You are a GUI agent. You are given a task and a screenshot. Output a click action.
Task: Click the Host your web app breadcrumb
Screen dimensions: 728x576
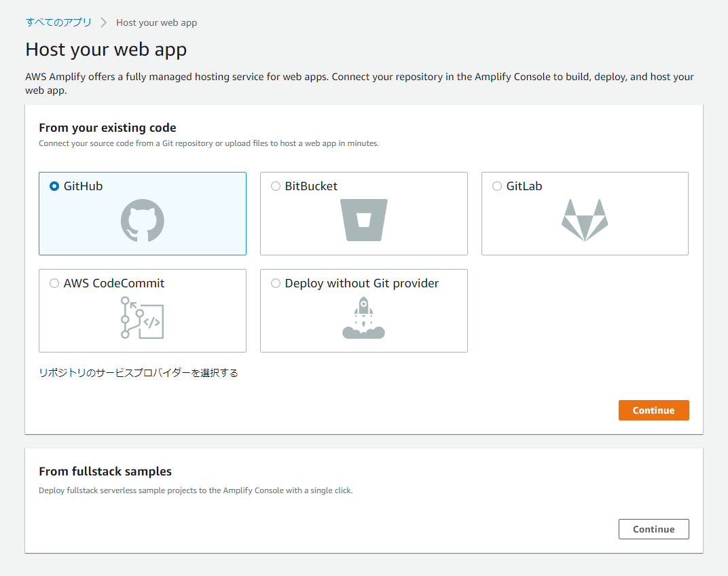click(x=156, y=23)
